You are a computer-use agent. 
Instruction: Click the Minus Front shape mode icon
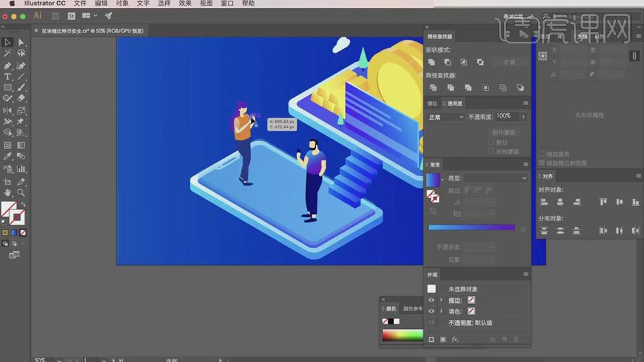448,62
